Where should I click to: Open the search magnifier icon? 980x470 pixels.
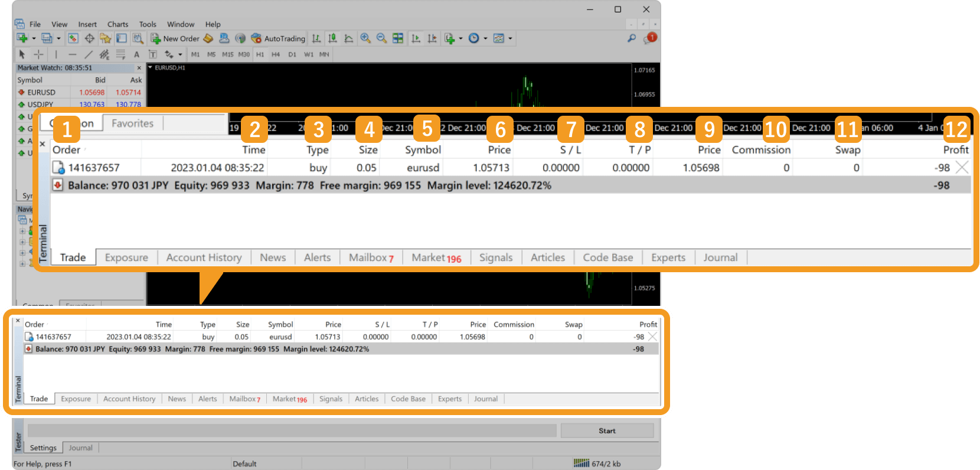coord(632,38)
